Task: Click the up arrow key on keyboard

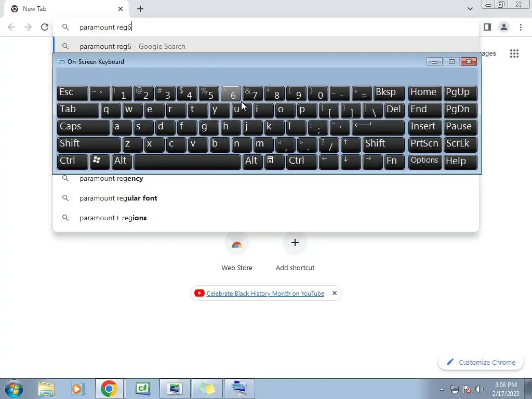Action: tap(351, 144)
